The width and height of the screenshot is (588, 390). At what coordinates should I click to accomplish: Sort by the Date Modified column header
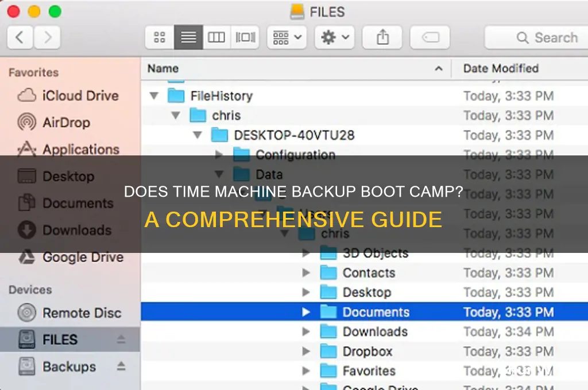coord(520,69)
